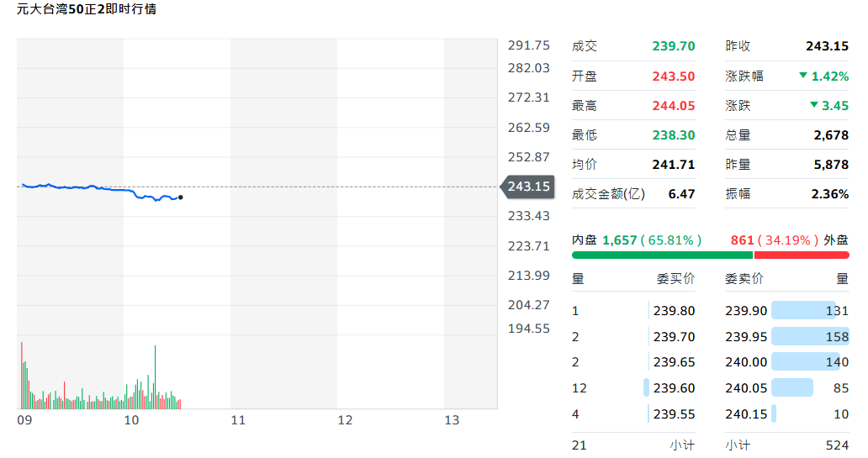Click ask price 240.05
Viewport: 868px width, 458px height.
point(746,387)
